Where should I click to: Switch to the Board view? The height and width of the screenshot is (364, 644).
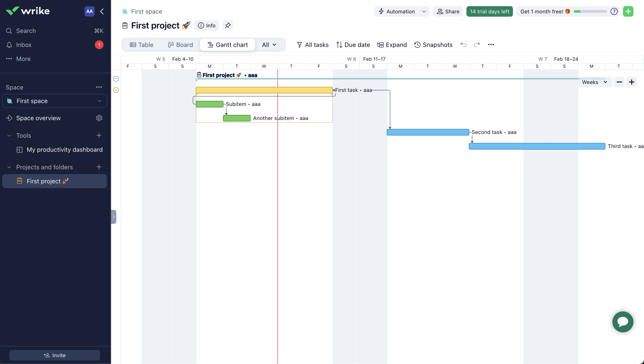[x=180, y=45]
